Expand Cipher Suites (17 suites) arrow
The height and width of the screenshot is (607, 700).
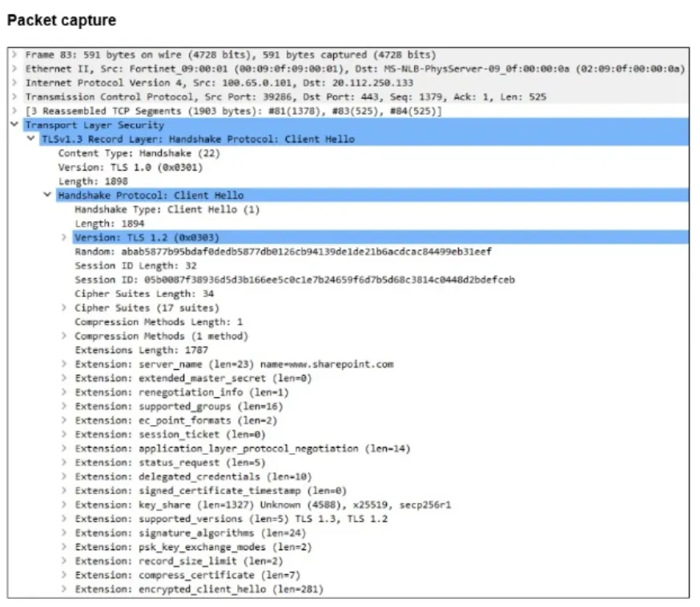click(64, 308)
